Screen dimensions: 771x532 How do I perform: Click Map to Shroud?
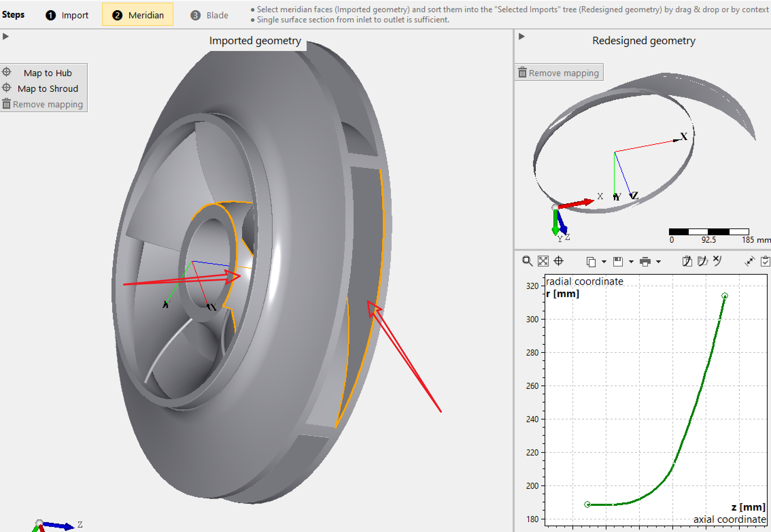44,88
